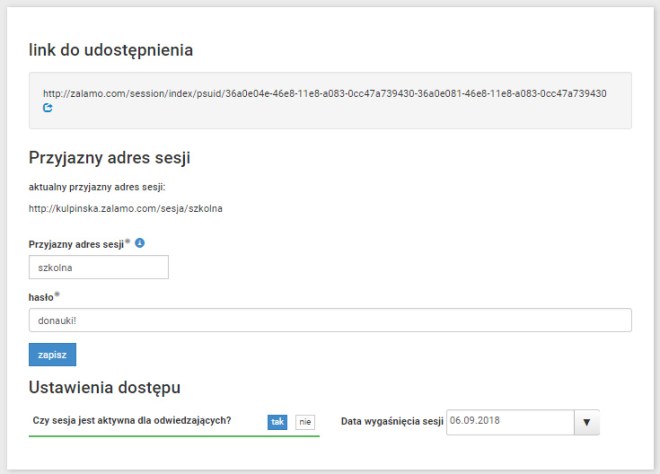Click 'Czy sesja jest aktywna dla odwiedzających?' label
This screenshot has height=474, width=660.
click(x=132, y=421)
